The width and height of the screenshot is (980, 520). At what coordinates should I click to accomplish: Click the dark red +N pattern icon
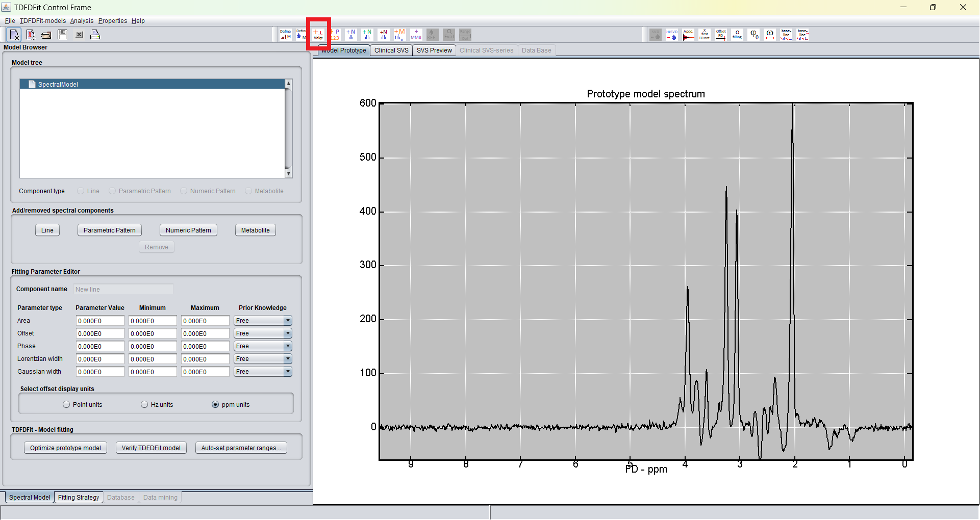(x=384, y=35)
